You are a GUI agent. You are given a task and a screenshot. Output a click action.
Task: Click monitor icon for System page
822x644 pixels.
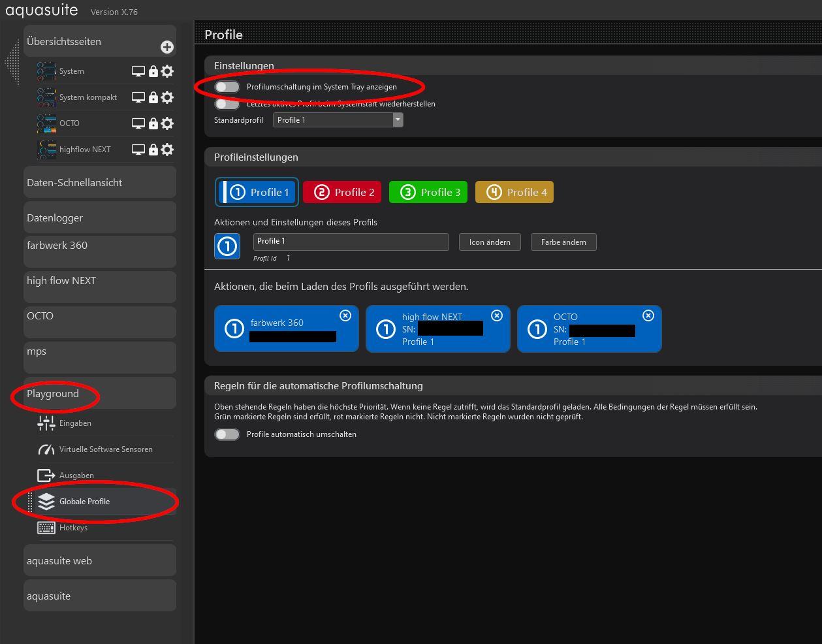tap(138, 71)
